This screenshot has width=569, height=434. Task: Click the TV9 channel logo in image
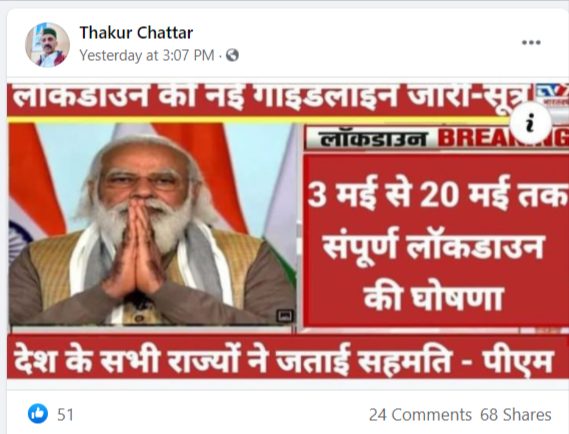click(553, 93)
